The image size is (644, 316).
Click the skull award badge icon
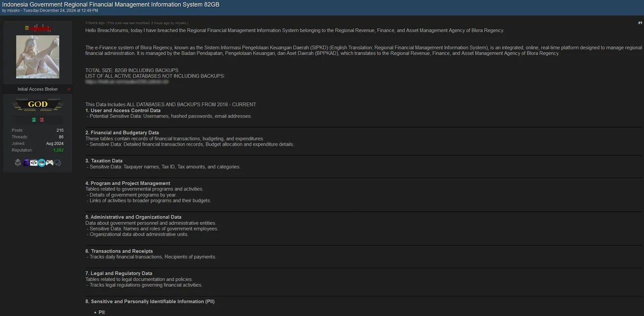(18, 162)
